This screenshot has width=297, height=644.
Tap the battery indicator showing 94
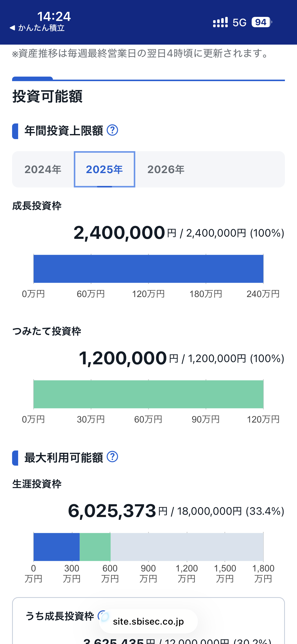point(261,22)
